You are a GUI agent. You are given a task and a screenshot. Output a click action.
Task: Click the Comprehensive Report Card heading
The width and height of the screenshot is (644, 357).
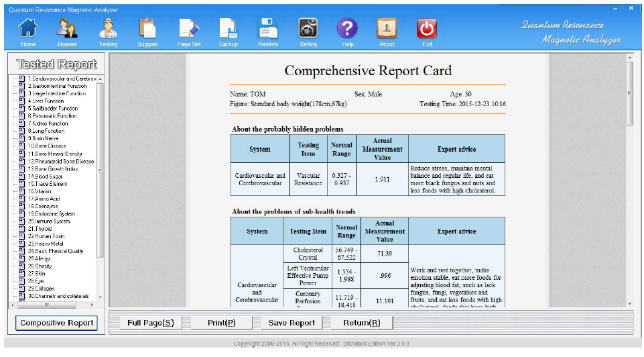(x=368, y=70)
